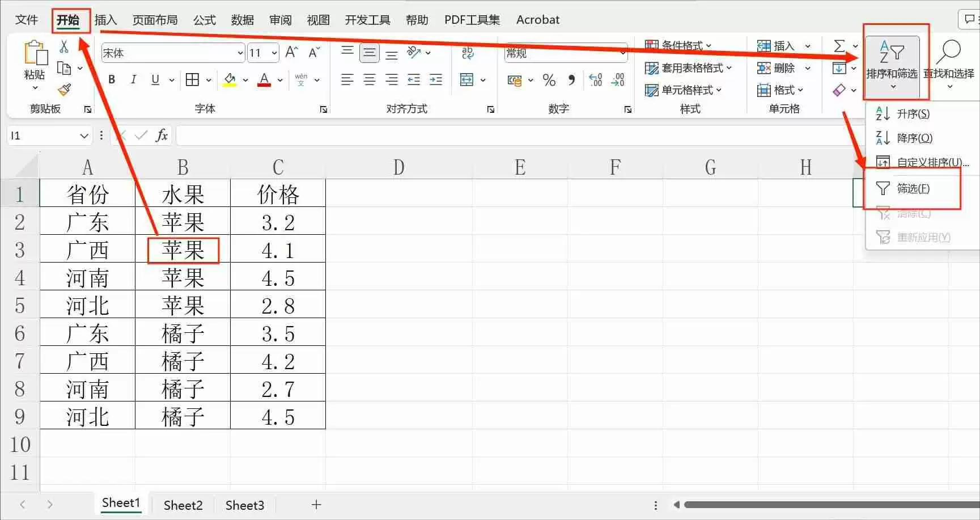Switch to Sheet2
The width and height of the screenshot is (980, 520).
pos(183,505)
